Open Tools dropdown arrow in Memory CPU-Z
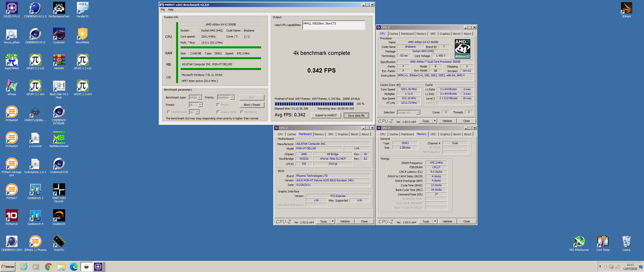 [435, 221]
